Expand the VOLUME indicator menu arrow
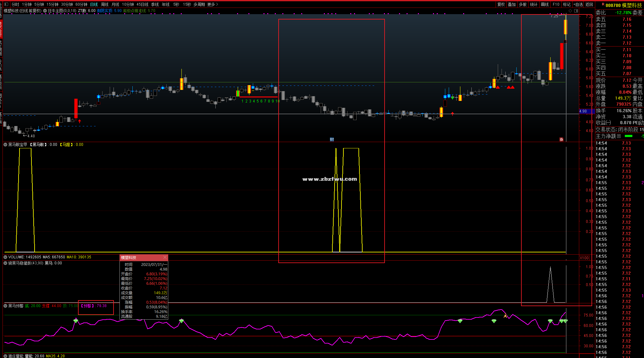The width and height of the screenshot is (644, 358). [x=5, y=257]
